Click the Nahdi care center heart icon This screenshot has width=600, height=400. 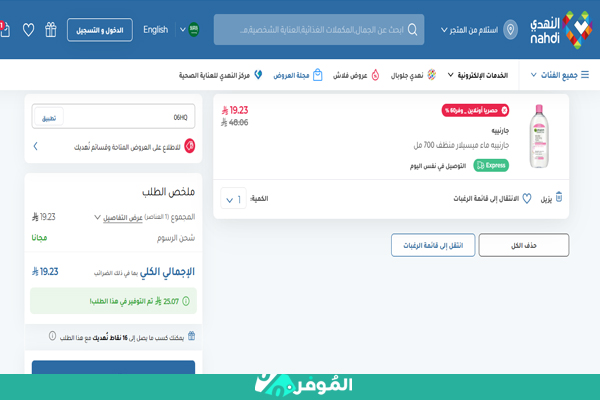(258, 75)
